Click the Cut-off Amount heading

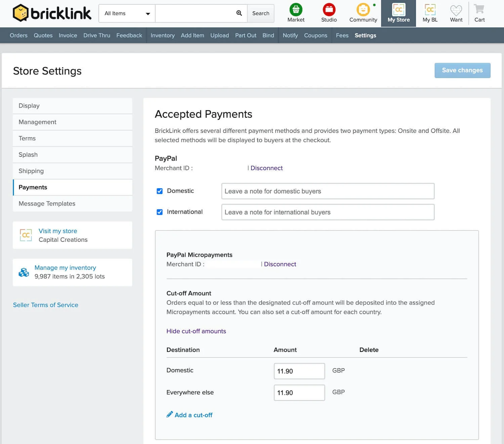189,293
